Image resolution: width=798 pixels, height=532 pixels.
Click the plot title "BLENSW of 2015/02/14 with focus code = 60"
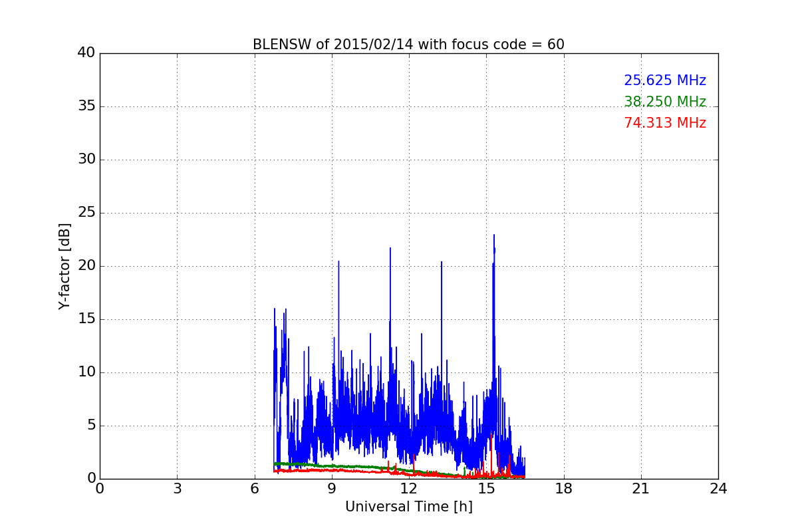click(x=408, y=45)
